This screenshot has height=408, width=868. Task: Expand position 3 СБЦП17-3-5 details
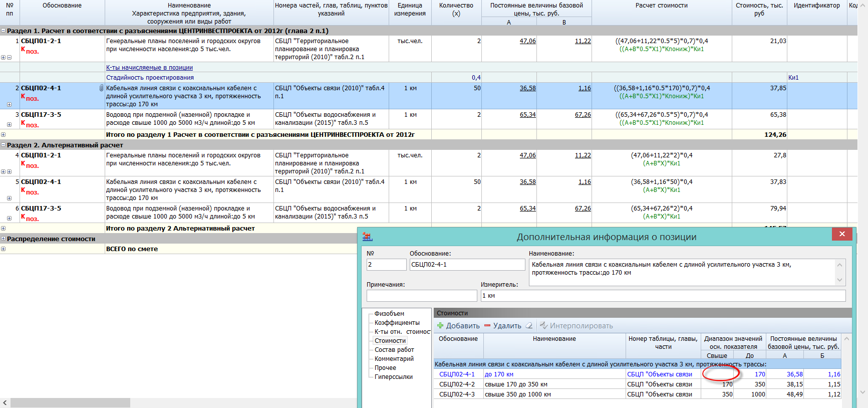pyautogui.click(x=9, y=125)
